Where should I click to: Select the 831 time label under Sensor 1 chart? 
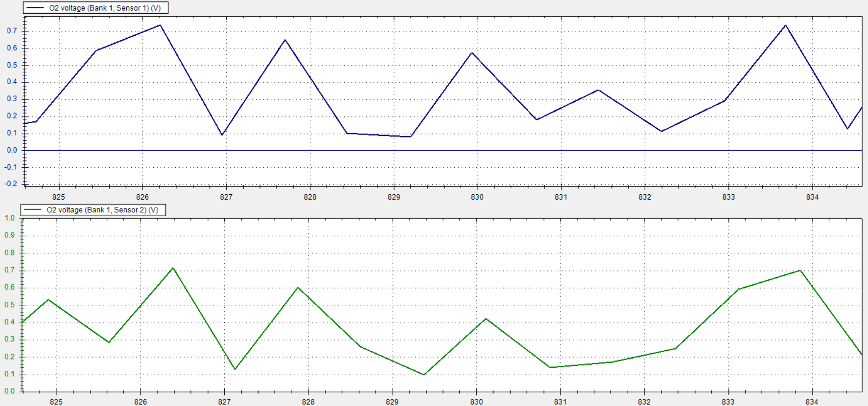(561, 197)
